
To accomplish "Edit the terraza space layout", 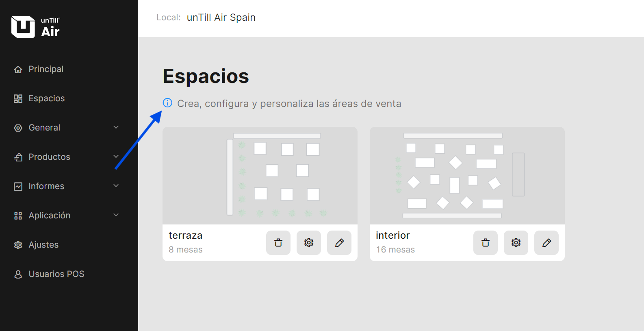I will click(339, 243).
